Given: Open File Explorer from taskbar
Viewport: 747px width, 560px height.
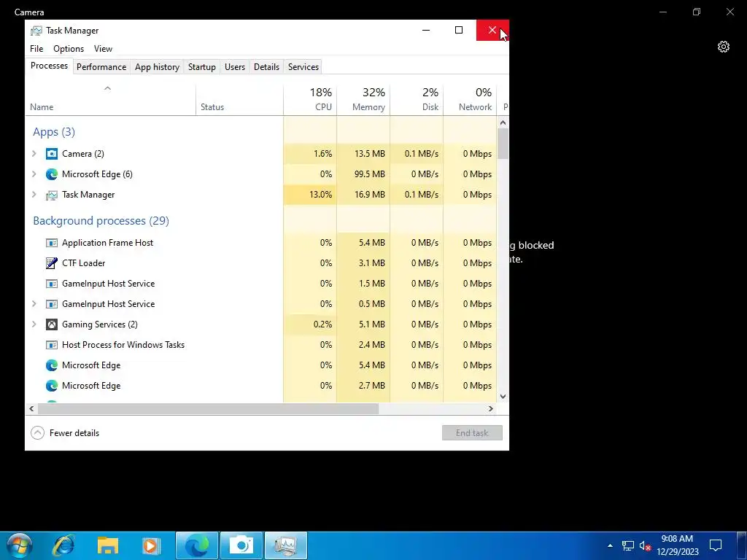Looking at the screenshot, I should [108, 545].
